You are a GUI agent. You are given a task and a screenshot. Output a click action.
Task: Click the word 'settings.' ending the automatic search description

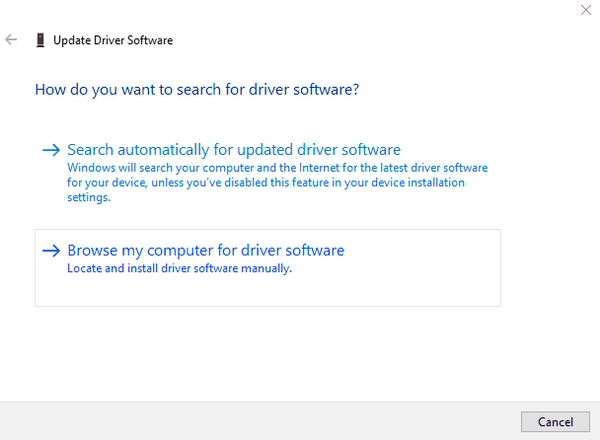(88, 198)
